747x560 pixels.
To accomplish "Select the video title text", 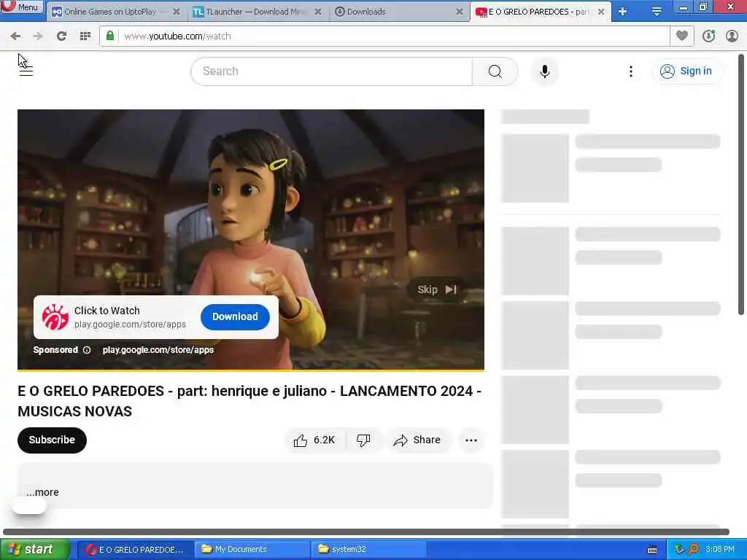I will coord(249,401).
